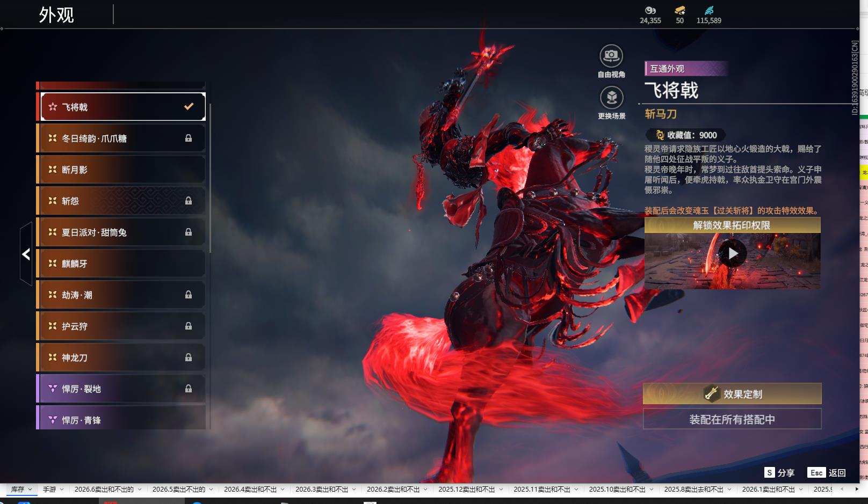Viewport: 868px width, 504px height.
Task: Click the rarity icon beside 断月影
Action: [53, 170]
